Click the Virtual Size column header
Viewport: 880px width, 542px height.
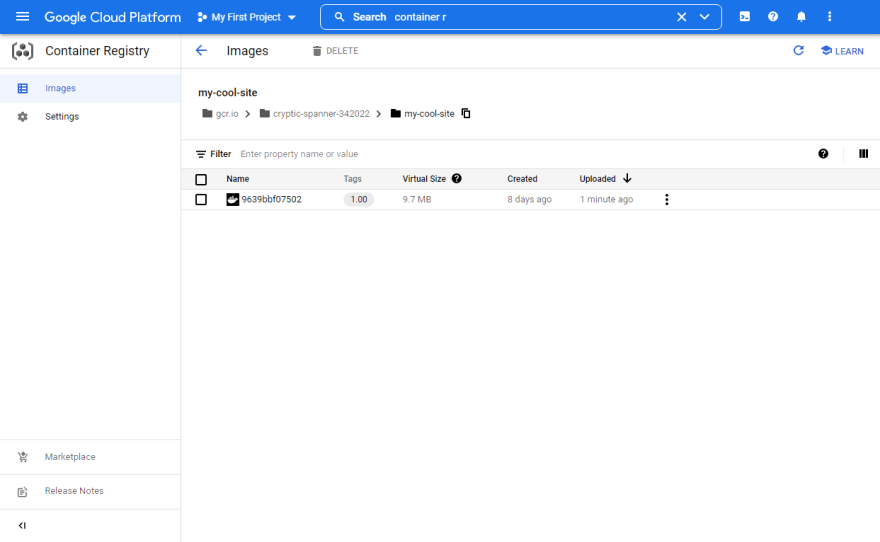[424, 179]
